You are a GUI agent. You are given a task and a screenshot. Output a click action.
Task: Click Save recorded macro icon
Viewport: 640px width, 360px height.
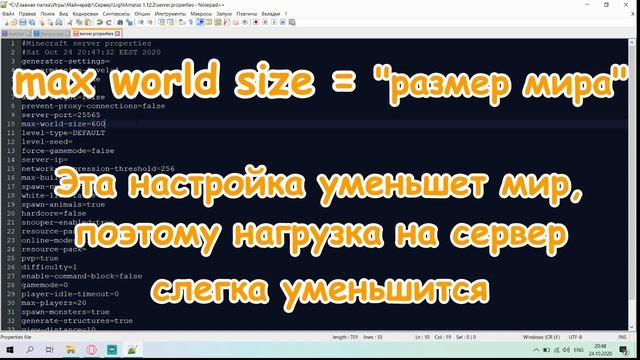click(292, 22)
